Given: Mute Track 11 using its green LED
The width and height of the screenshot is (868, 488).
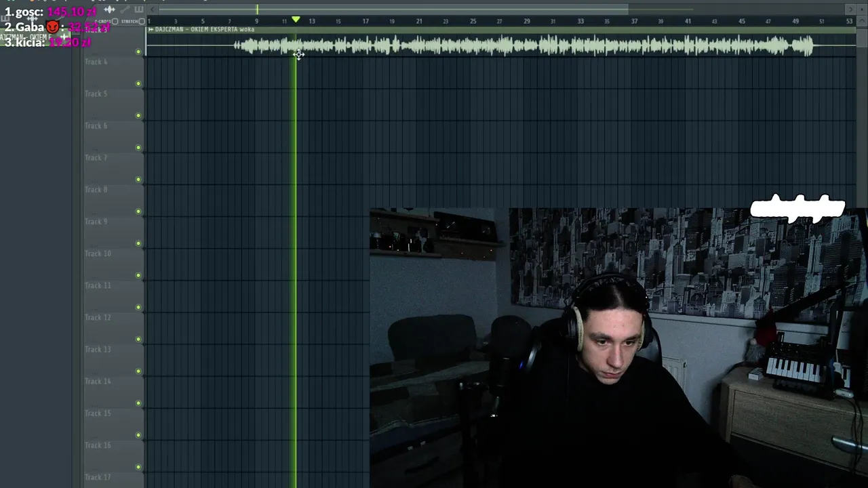Looking at the screenshot, I should (x=138, y=307).
